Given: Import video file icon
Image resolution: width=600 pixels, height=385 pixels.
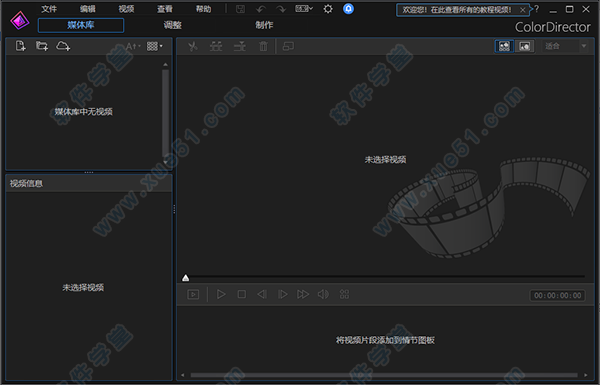Looking at the screenshot, I should coord(21,46).
